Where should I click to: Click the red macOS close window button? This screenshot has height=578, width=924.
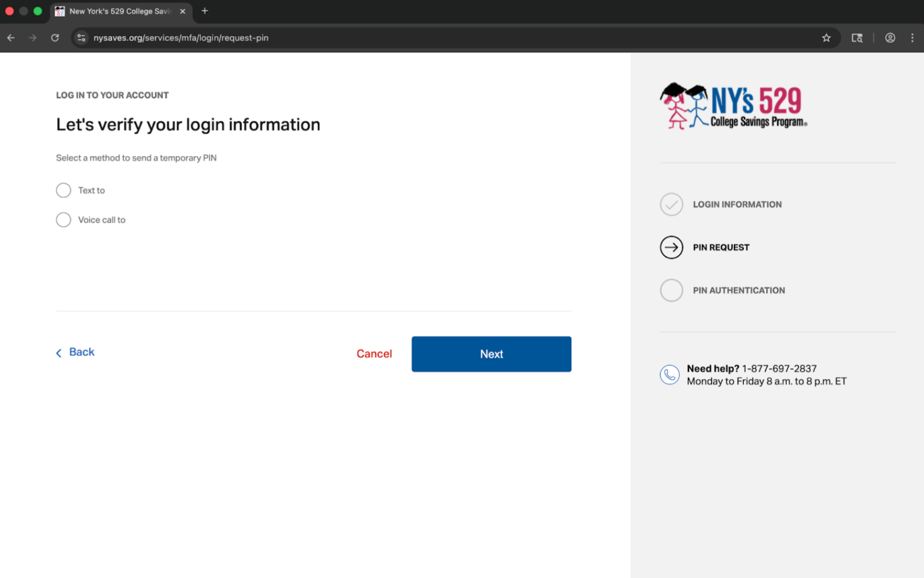click(x=9, y=11)
